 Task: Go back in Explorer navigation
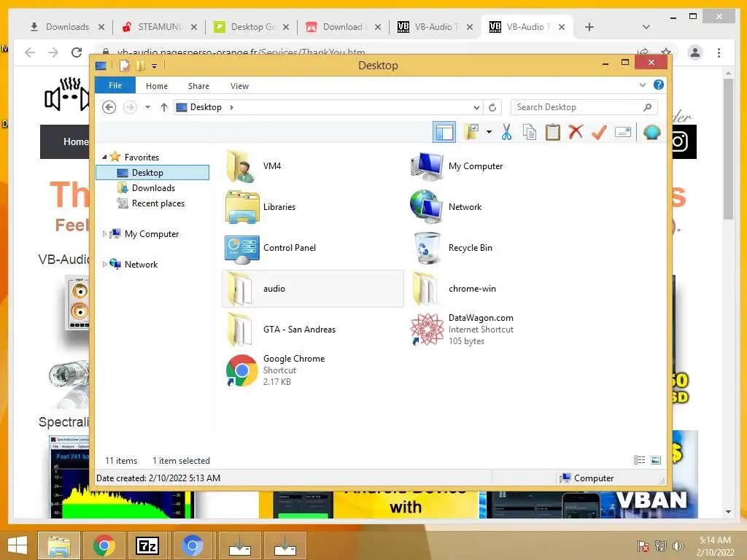109,107
